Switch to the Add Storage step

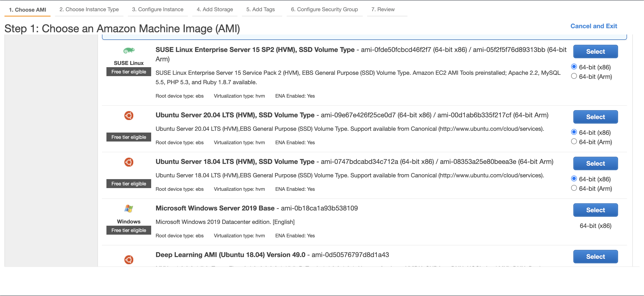tap(214, 9)
